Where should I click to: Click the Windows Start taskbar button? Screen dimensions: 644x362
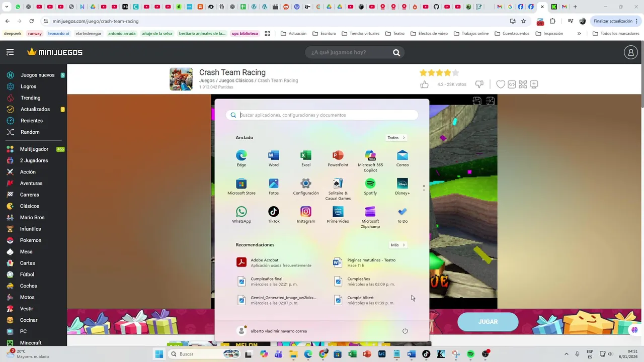pyautogui.click(x=159, y=354)
